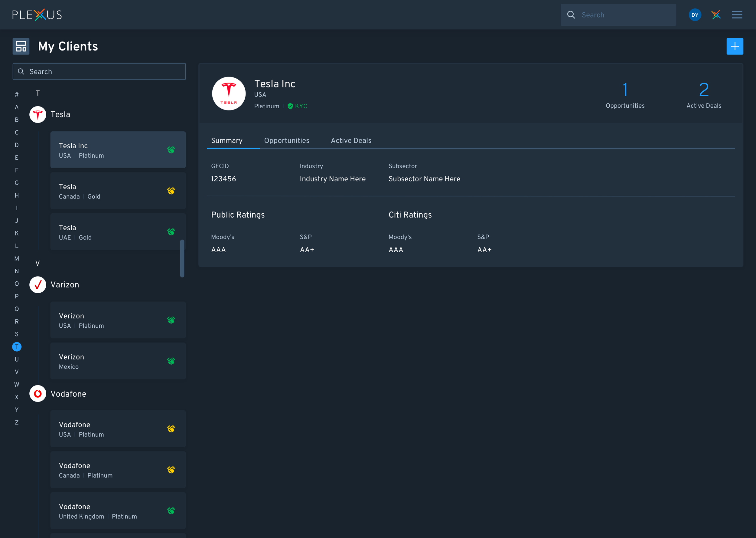This screenshot has height=538, width=756.
Task: Click the green KYC verified shield badge
Action: pyautogui.click(x=290, y=106)
